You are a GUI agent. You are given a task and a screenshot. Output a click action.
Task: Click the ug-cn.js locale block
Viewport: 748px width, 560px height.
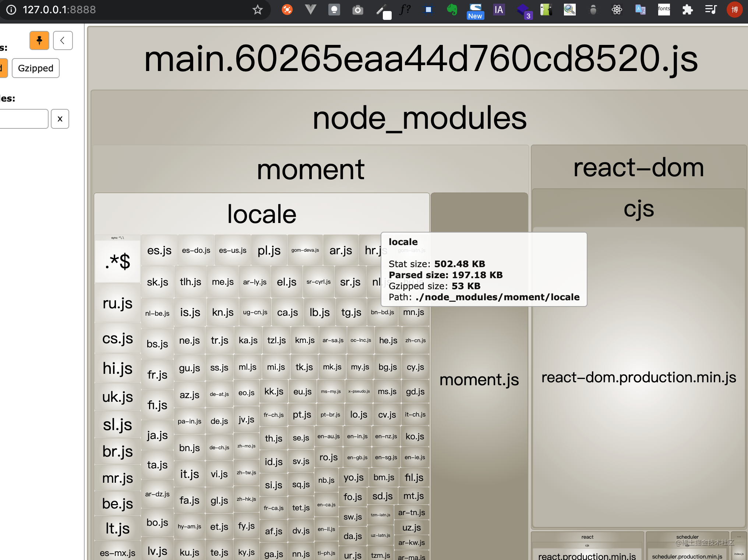[255, 312]
